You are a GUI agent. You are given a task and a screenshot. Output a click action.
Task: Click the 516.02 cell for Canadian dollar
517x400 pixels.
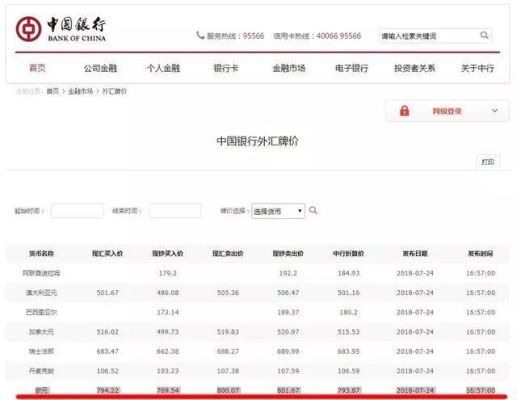[x=107, y=332]
